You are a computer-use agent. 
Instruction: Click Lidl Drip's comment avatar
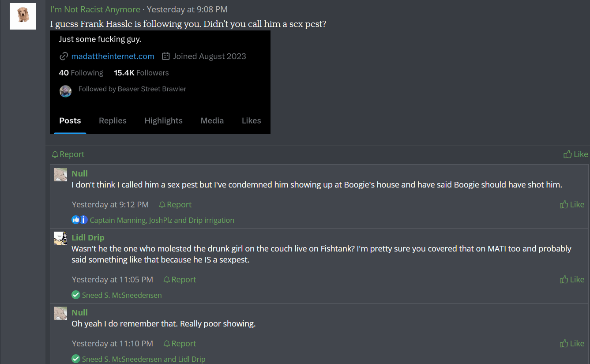pyautogui.click(x=60, y=238)
